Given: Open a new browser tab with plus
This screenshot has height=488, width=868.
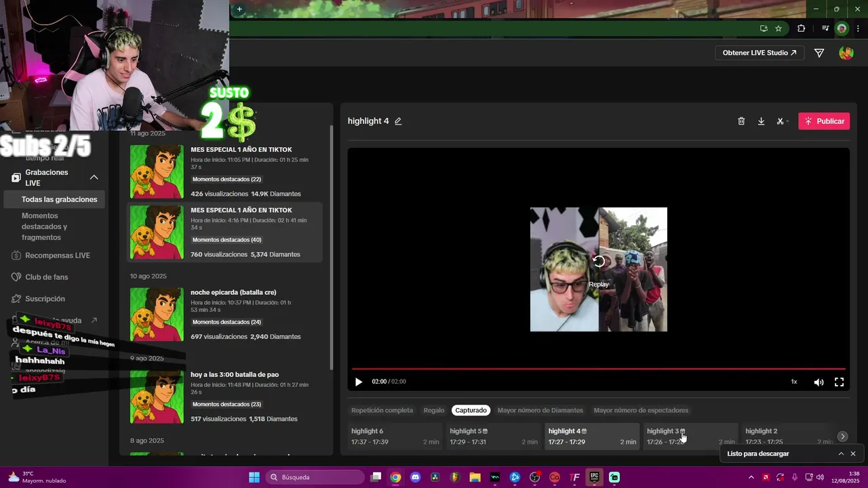Looking at the screenshot, I should click(239, 9).
